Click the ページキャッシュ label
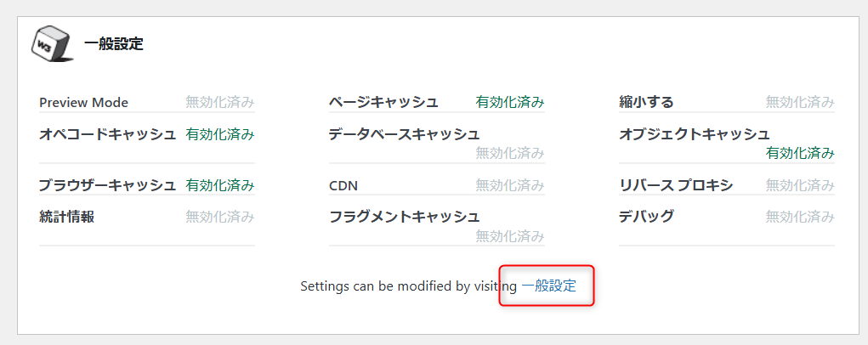868x345 pixels. [x=383, y=102]
